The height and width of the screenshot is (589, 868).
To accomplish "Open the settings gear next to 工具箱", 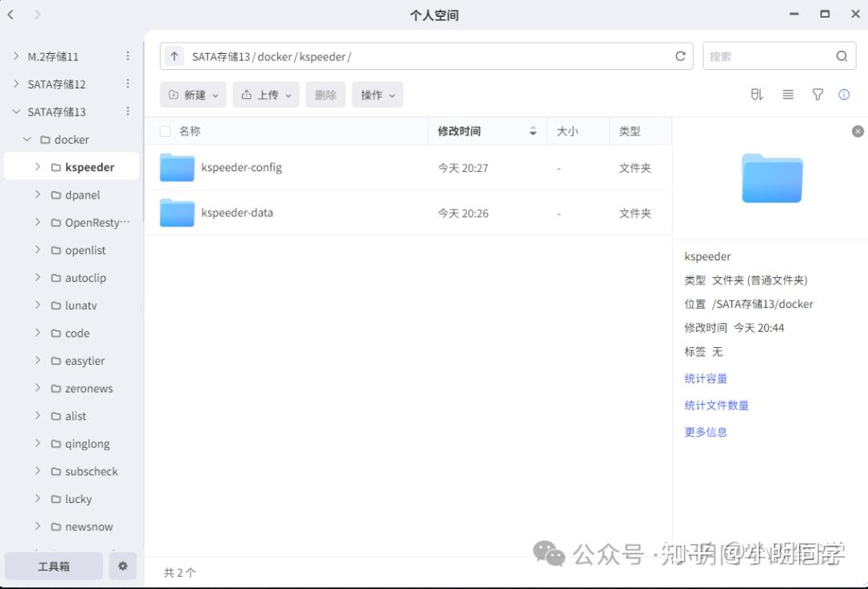I will click(122, 566).
